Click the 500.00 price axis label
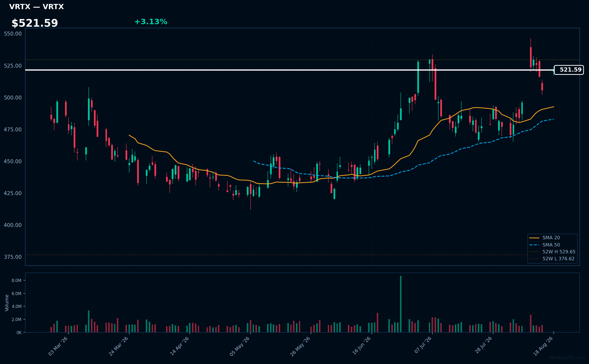 point(13,98)
